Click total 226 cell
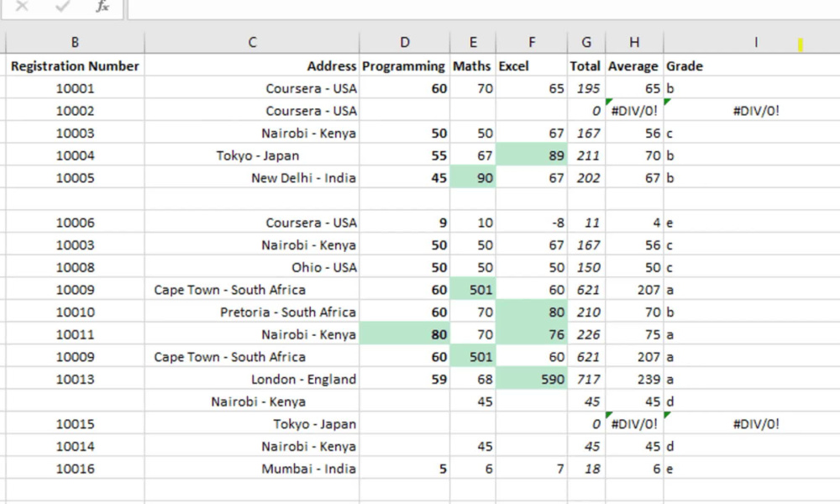 click(x=586, y=335)
